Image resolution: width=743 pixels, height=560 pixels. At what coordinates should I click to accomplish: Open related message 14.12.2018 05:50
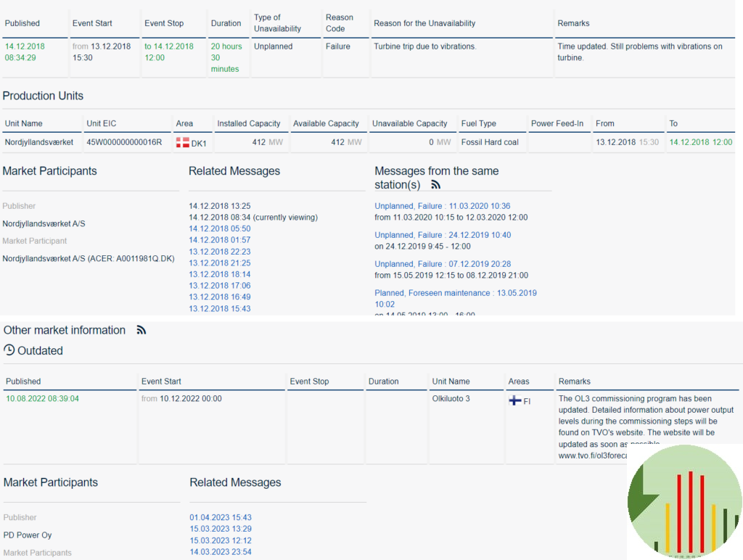click(220, 228)
